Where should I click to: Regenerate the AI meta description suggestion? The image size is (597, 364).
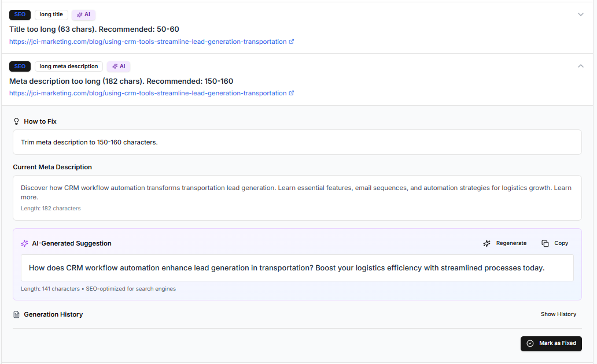(505, 243)
